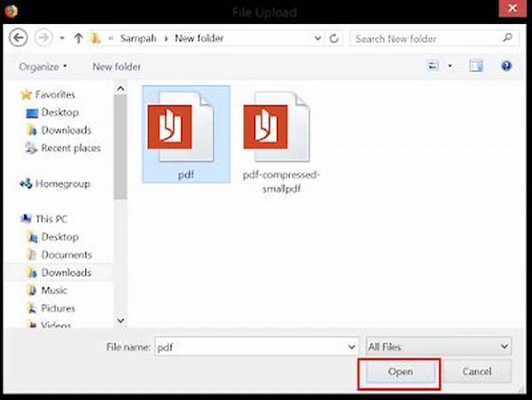Screen dimensions: 532x400
Task: Expand the File name history dropdown
Action: pos(352,346)
